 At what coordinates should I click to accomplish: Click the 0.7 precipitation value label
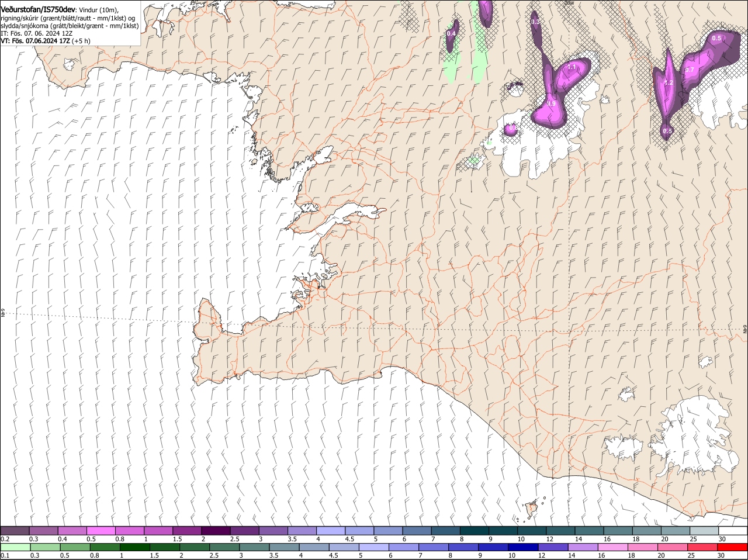tap(690, 70)
